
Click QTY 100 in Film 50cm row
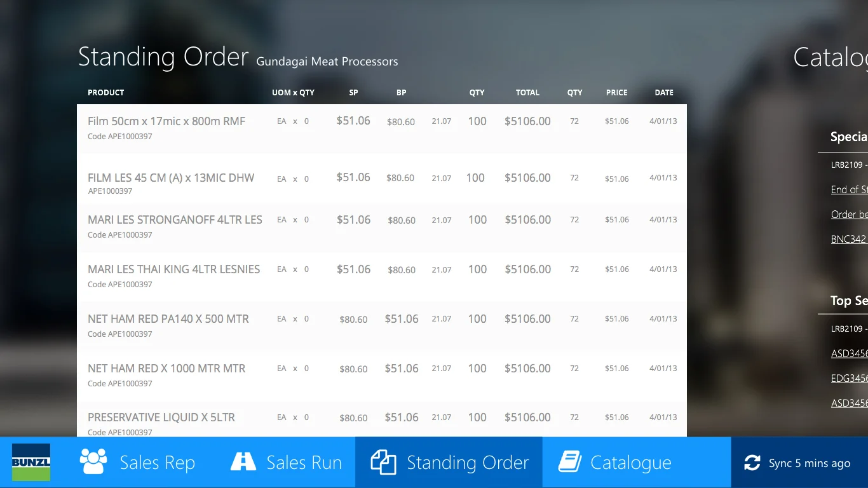click(x=477, y=121)
